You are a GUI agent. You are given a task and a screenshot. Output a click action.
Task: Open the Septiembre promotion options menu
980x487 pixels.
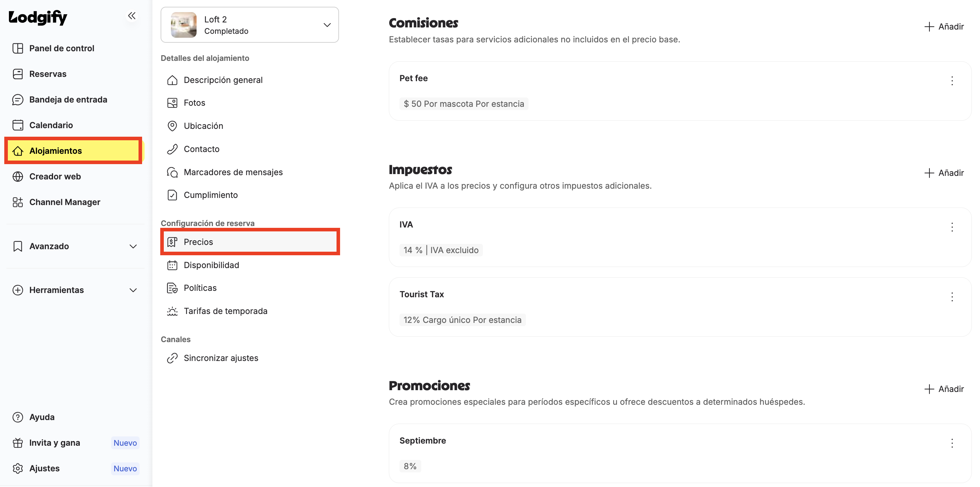952,443
